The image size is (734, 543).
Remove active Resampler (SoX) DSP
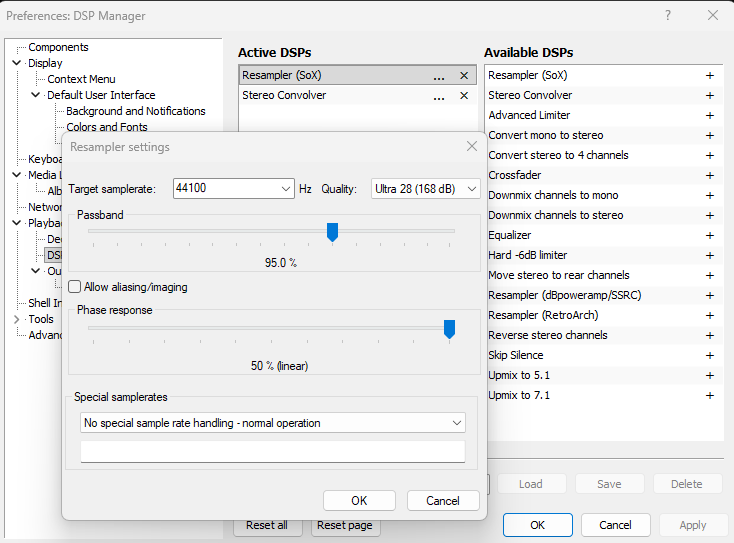tap(464, 75)
